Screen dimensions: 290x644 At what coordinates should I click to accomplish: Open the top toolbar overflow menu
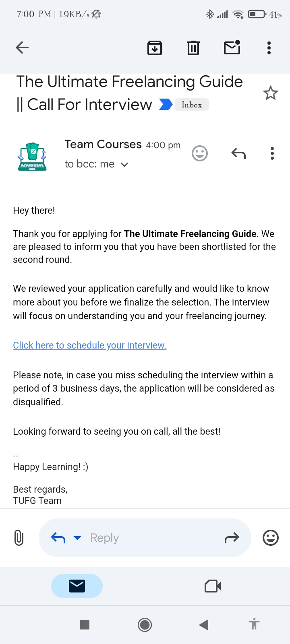[269, 48]
